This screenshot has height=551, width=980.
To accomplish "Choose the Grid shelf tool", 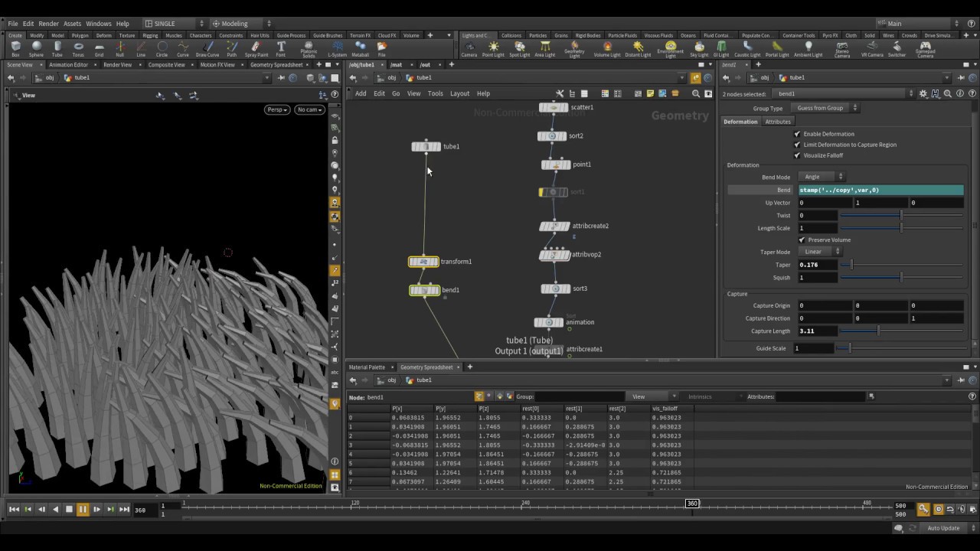I will pyautogui.click(x=99, y=49).
